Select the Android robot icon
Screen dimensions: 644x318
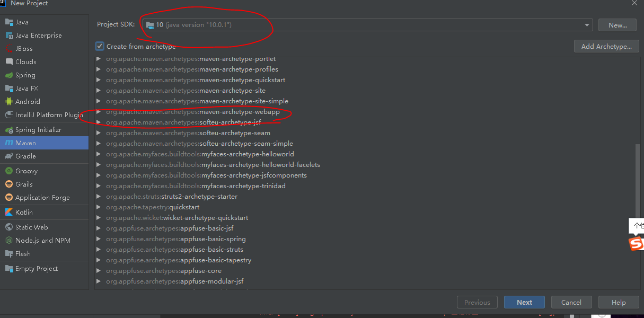pos(8,102)
